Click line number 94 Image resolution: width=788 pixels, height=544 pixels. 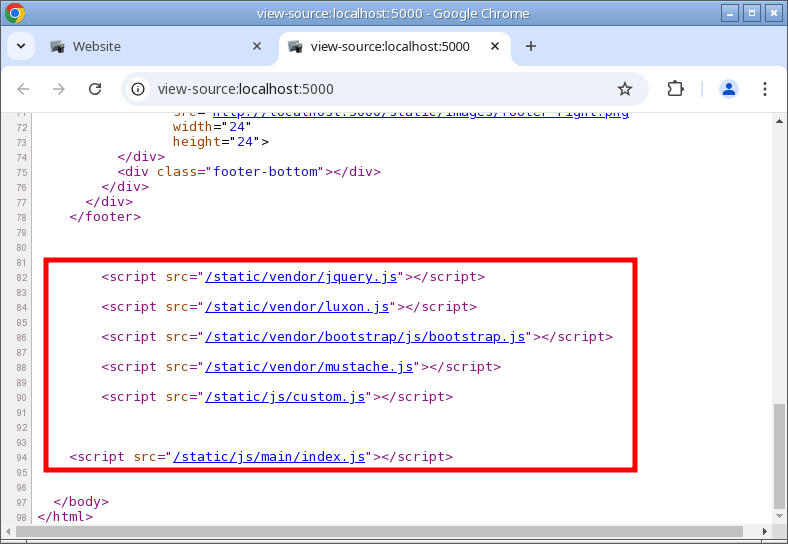pyautogui.click(x=21, y=458)
